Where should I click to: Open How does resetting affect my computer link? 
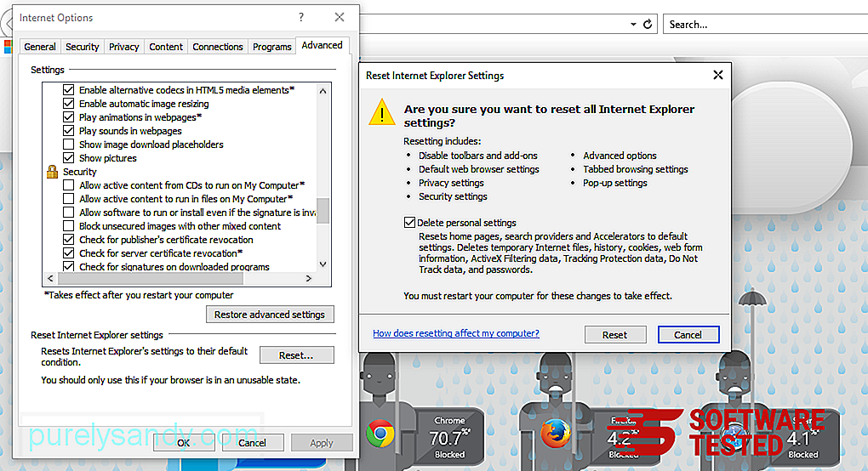click(455, 333)
